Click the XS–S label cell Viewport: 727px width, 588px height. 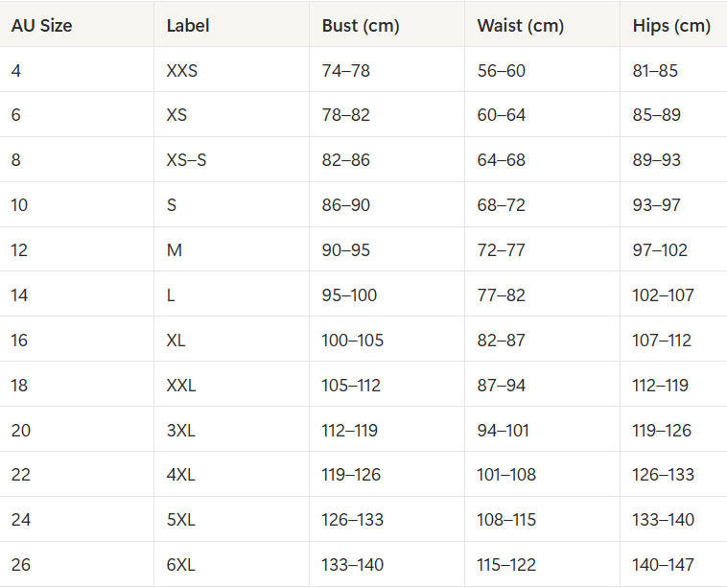point(186,160)
